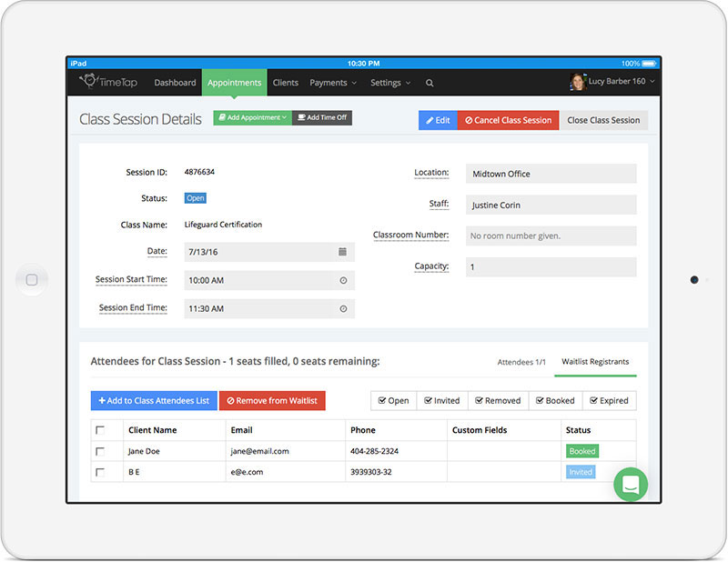Switch to Attendees 1/1 tab

pos(521,362)
